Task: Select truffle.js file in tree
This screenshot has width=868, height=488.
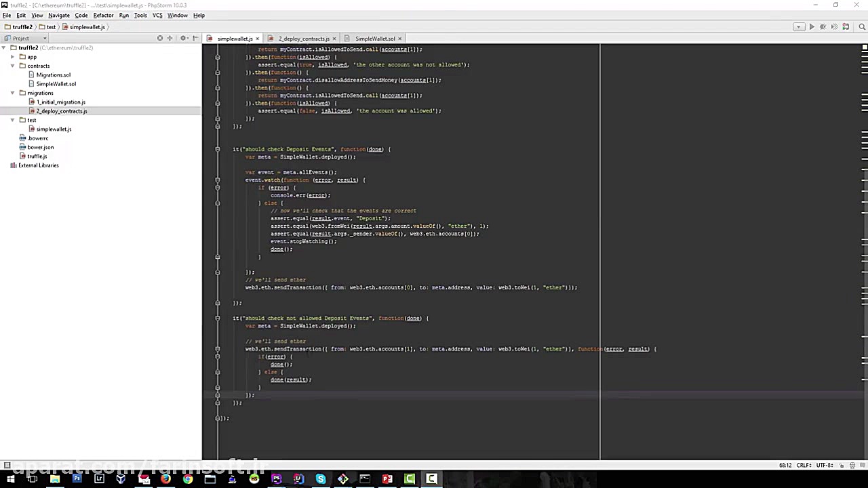Action: [37, 157]
